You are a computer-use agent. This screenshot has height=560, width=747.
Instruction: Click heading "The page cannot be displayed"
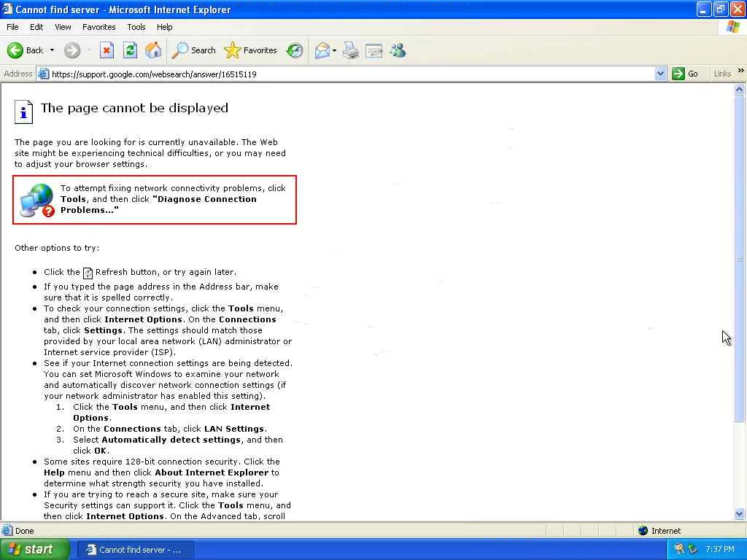[134, 108]
